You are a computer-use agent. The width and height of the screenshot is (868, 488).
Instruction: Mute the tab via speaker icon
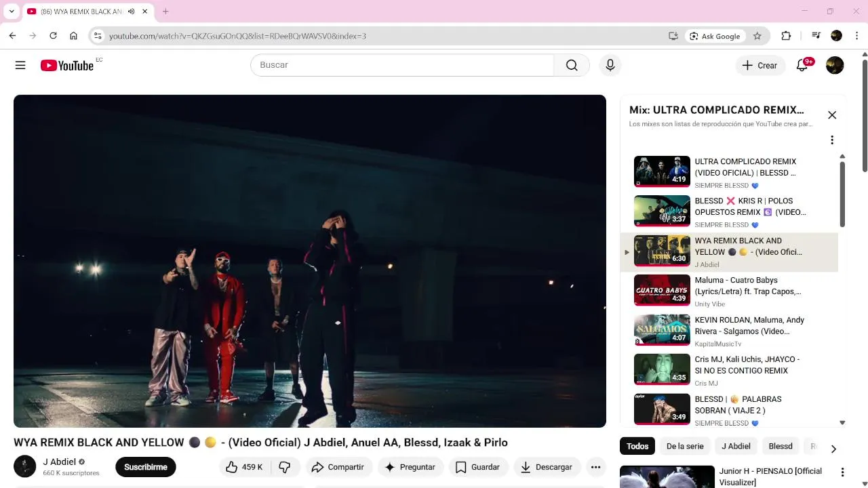pos(131,12)
